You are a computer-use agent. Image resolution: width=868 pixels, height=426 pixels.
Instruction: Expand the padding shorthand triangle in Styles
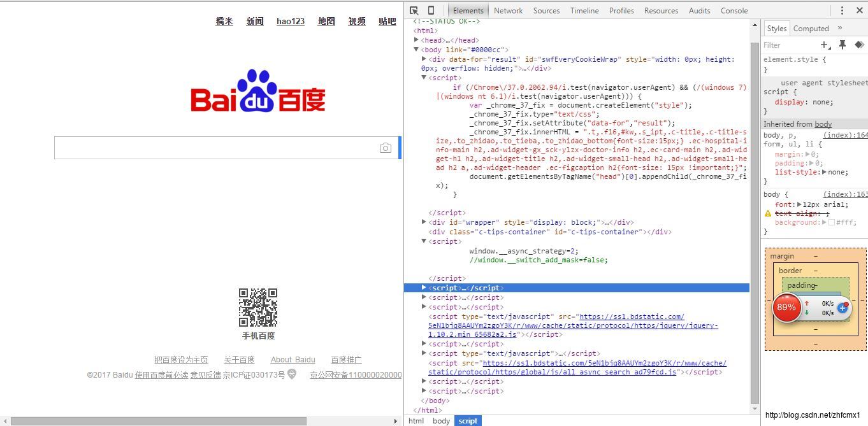point(813,163)
